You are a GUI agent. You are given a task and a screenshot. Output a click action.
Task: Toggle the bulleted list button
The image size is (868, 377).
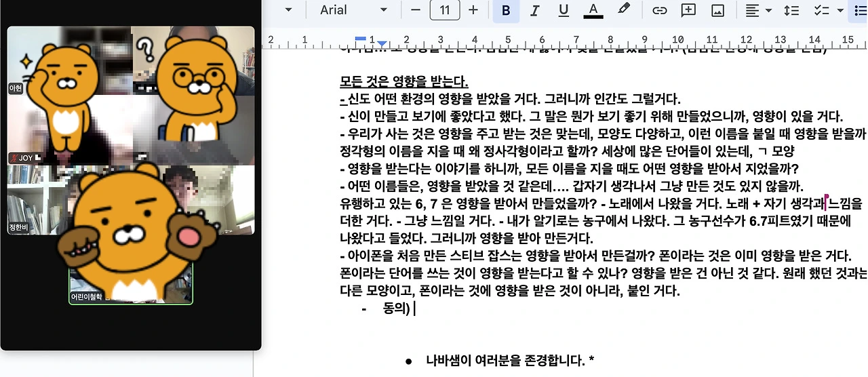click(858, 10)
